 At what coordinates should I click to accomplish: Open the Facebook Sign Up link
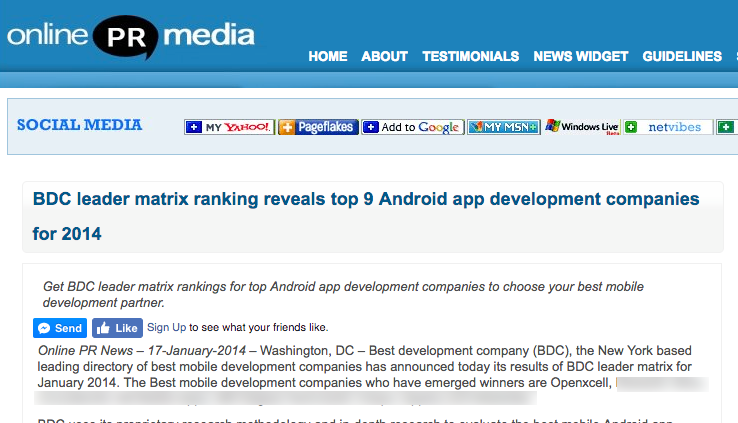pos(166,327)
